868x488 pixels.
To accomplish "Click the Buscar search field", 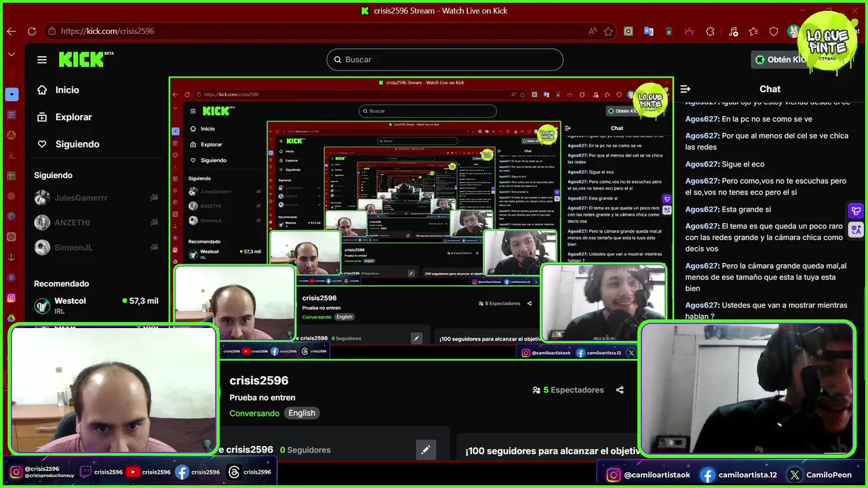I will 445,60.
